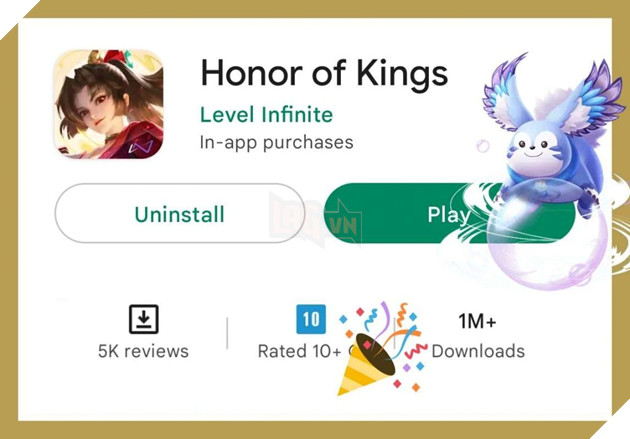Click the Uninstall button
630x439 pixels.
point(180,213)
